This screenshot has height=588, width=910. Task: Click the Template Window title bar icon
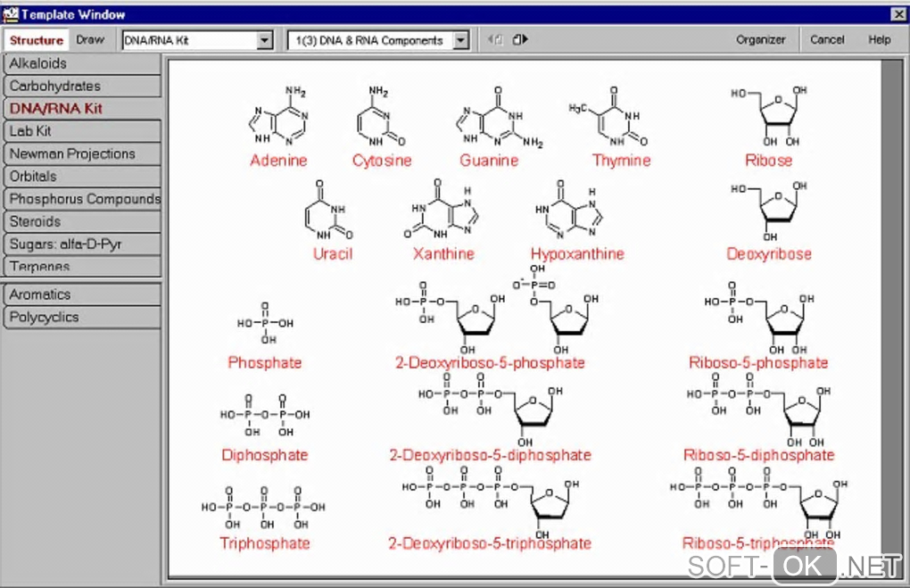click(10, 14)
